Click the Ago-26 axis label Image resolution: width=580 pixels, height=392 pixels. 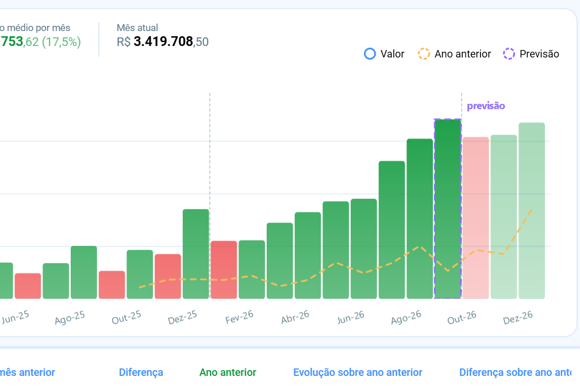406,317
